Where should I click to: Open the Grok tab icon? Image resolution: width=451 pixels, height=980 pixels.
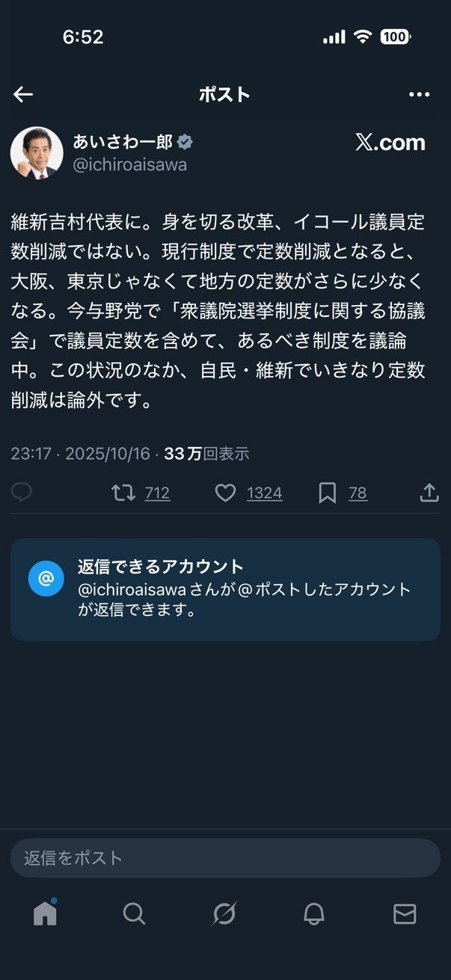click(x=224, y=913)
